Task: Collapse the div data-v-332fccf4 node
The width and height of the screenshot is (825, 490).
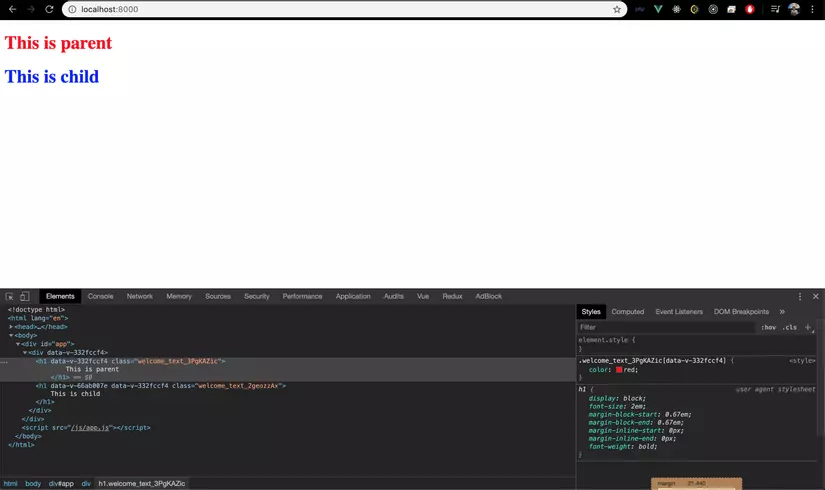Action: coord(25,353)
